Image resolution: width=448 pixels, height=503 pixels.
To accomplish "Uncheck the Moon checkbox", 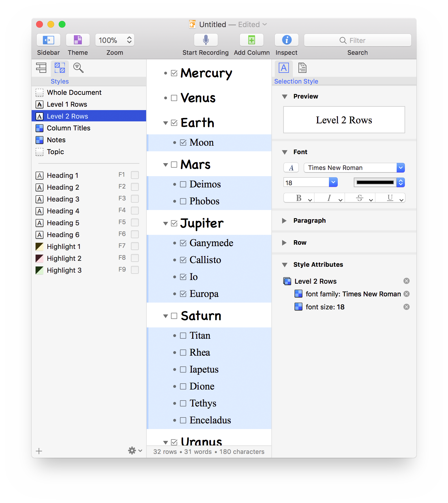I will (x=183, y=143).
